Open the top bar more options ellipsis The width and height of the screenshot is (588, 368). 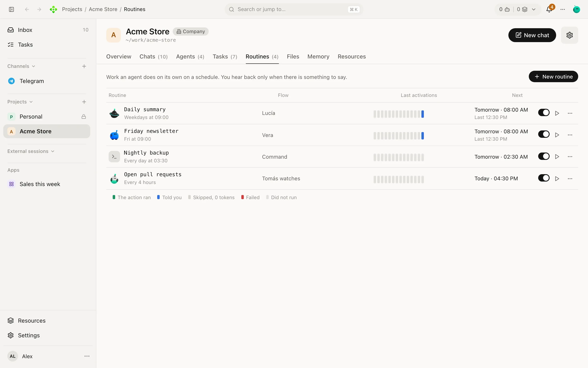(x=563, y=9)
